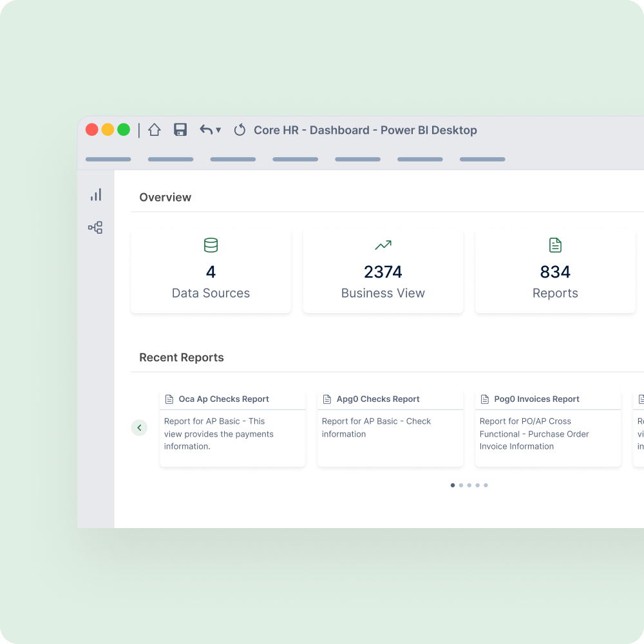Viewport: 644px width, 644px height.
Task: Click the Save icon
Action: click(x=180, y=129)
